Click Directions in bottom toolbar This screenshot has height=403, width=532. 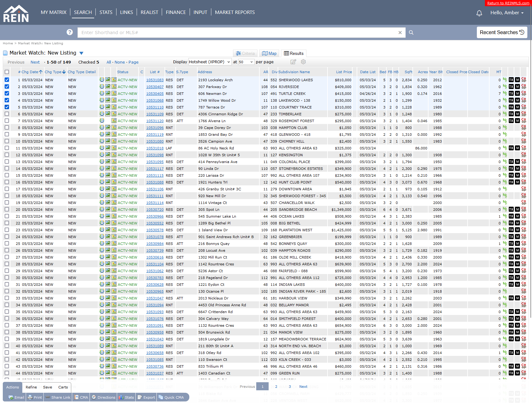[x=103, y=397]
